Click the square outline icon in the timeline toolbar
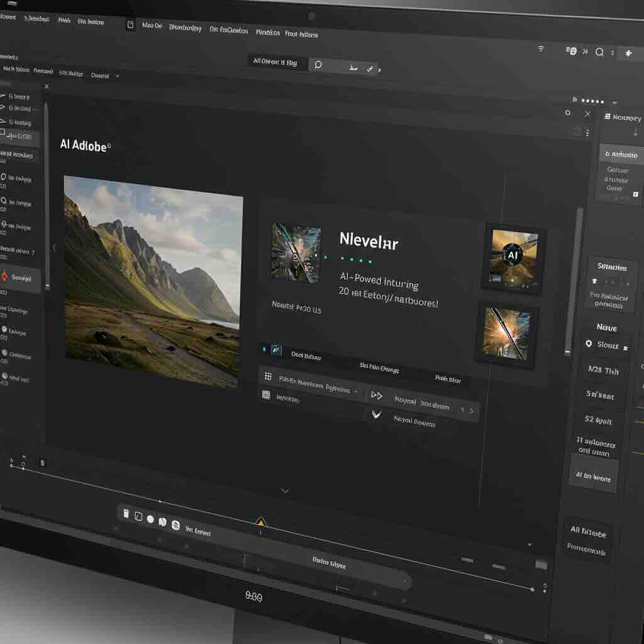This screenshot has width=644, height=644. [x=138, y=517]
